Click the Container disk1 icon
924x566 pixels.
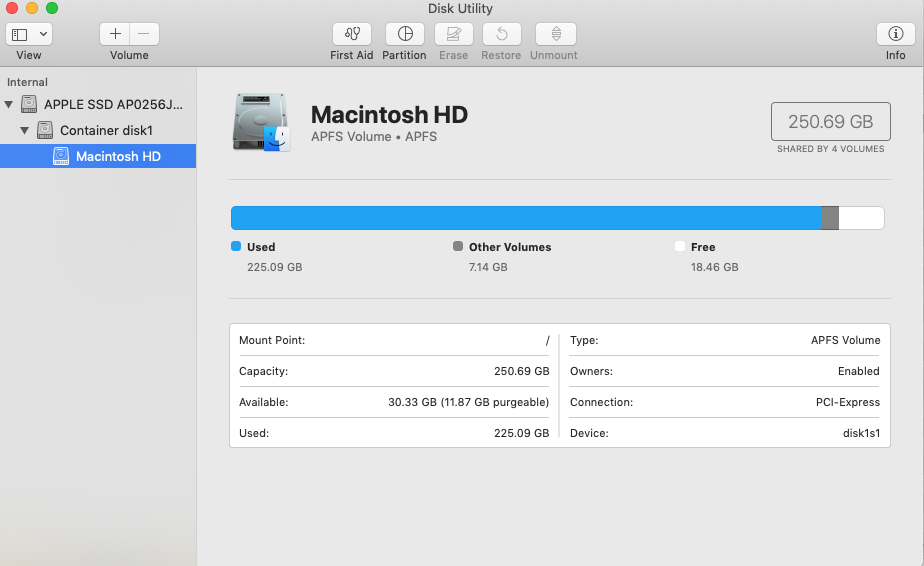[45, 130]
